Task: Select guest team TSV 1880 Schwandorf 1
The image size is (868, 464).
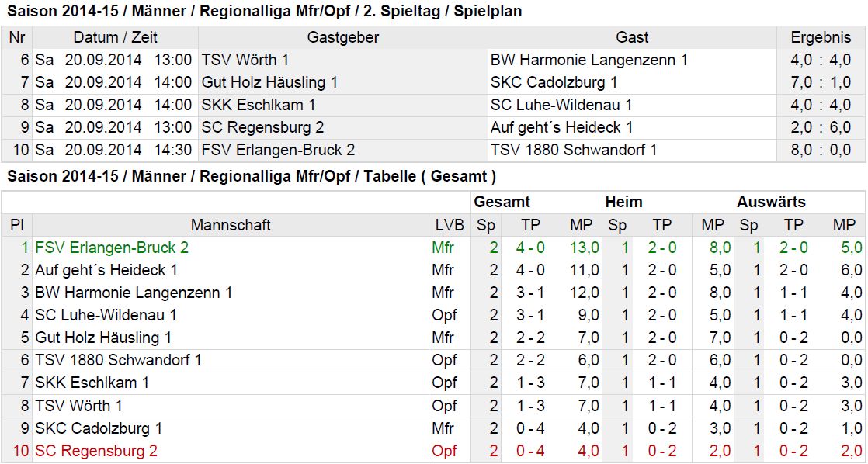Action: click(574, 150)
